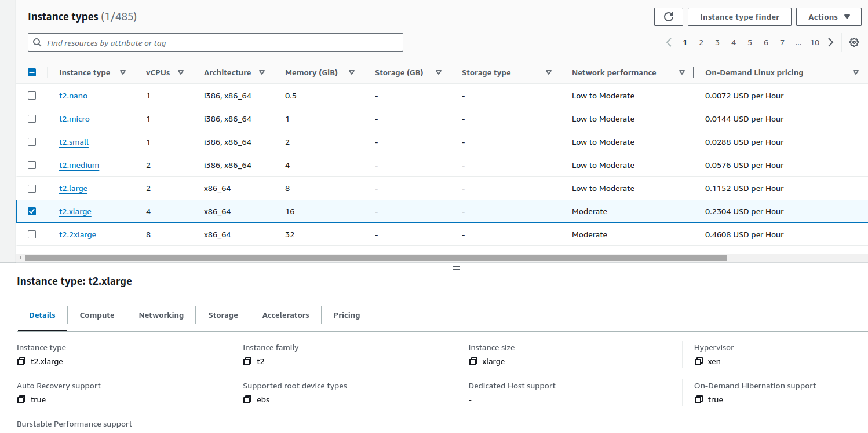Copy the Supported root device types value
This screenshot has height=433, width=868.
click(247, 399)
